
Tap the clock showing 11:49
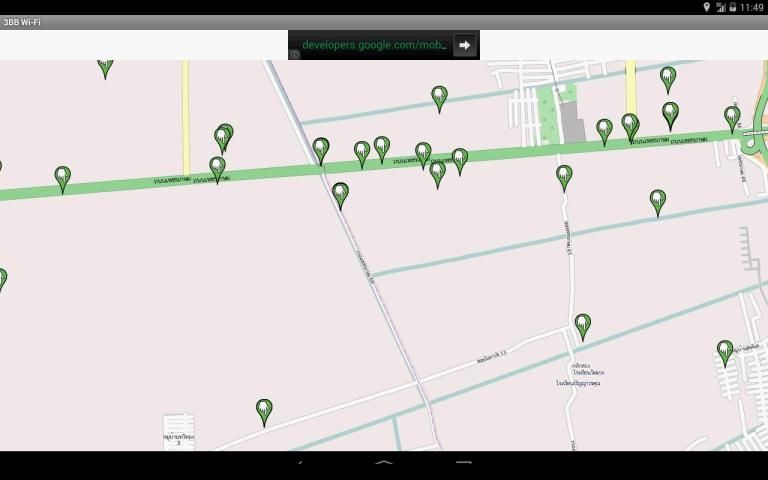[x=751, y=7]
